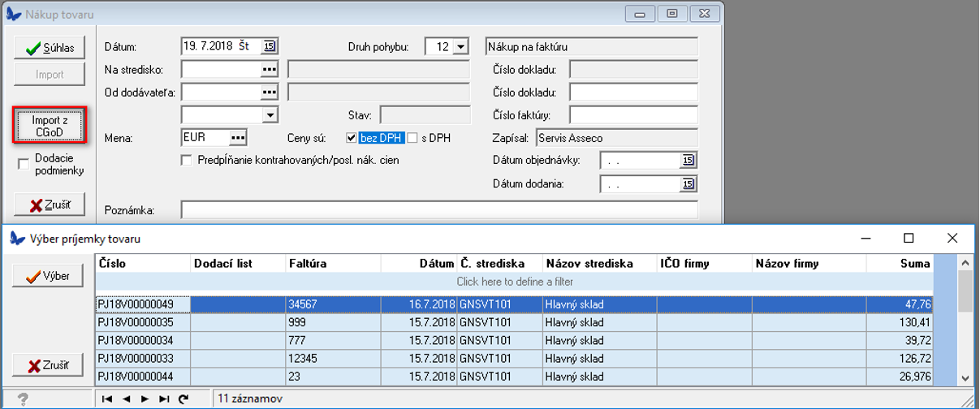Tick the Dodacie podmienky checkbox
The image size is (980, 409).
pyautogui.click(x=24, y=165)
